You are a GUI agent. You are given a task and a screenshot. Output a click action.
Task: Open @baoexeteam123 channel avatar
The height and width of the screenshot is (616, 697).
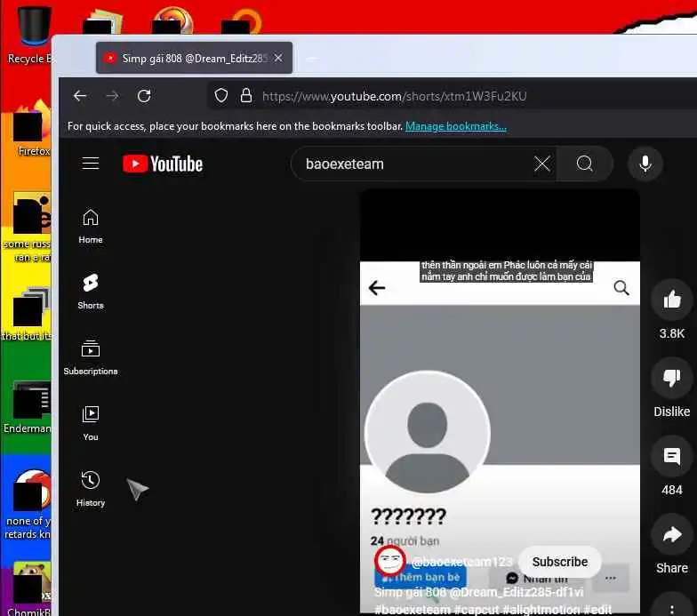[x=389, y=561]
